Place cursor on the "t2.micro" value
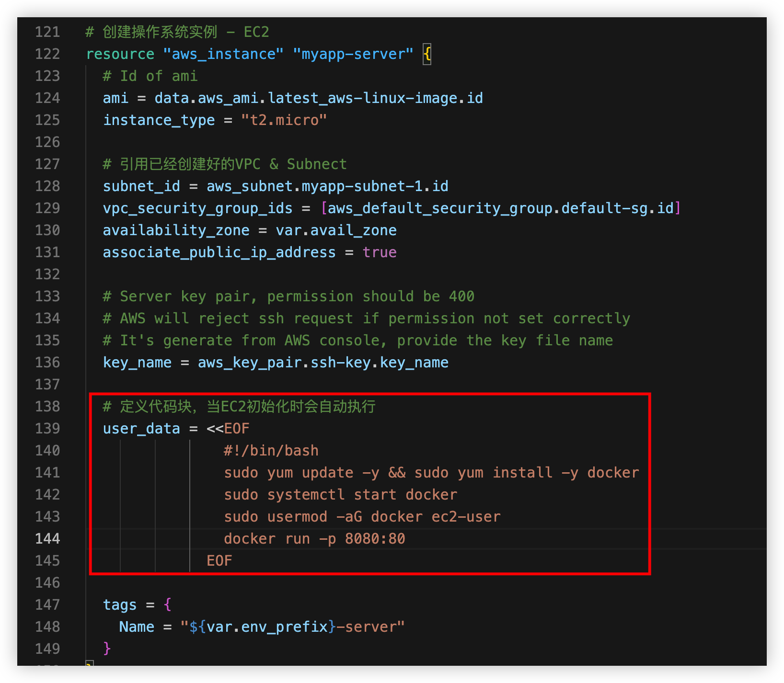The width and height of the screenshot is (784, 683). coord(284,120)
